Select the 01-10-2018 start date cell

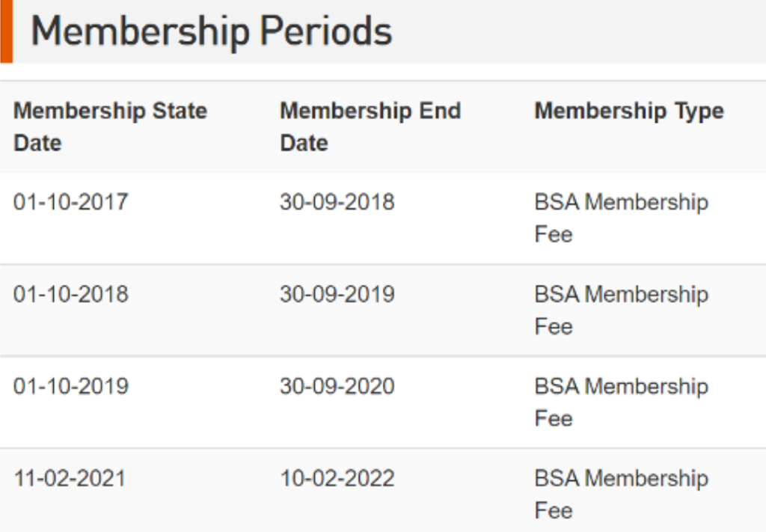point(70,294)
